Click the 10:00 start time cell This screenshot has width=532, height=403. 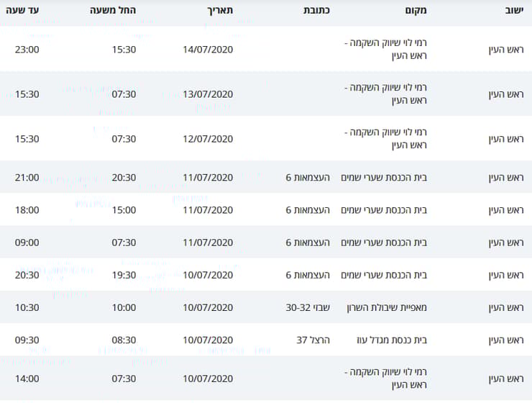124,307
